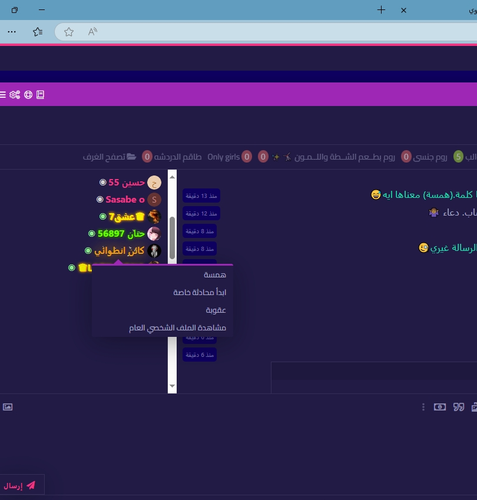Image resolution: width=477 pixels, height=500 pixels.
Task: Click the منذ 12 دقيقة timestamp
Action: click(x=201, y=213)
